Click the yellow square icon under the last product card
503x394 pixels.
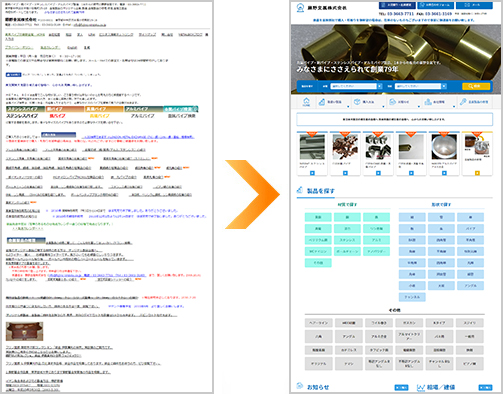477,173
